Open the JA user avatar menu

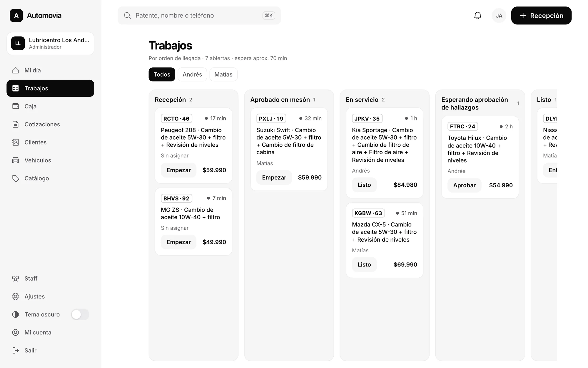[x=499, y=16]
